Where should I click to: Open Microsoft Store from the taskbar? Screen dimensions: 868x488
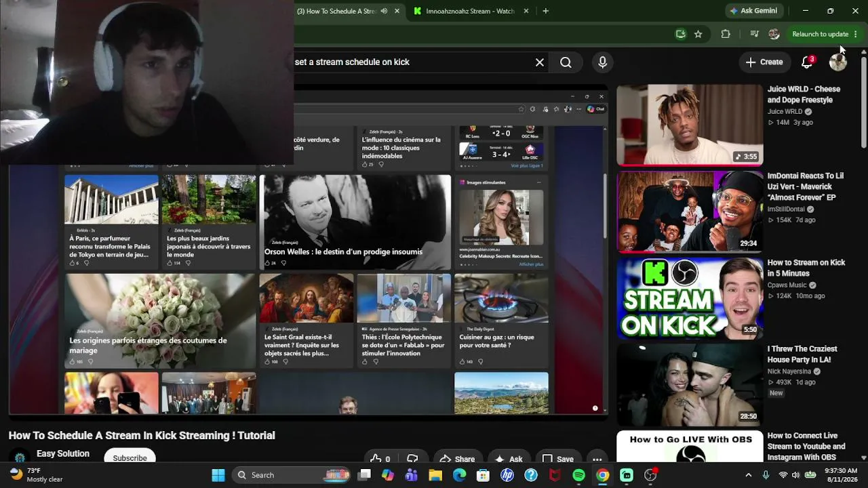tap(483, 475)
